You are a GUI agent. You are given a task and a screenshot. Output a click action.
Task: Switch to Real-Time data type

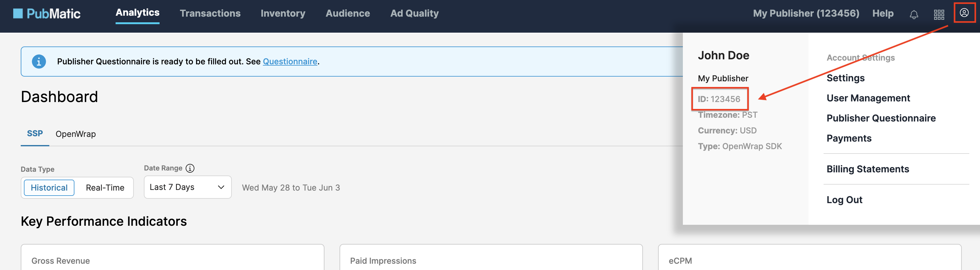(105, 187)
